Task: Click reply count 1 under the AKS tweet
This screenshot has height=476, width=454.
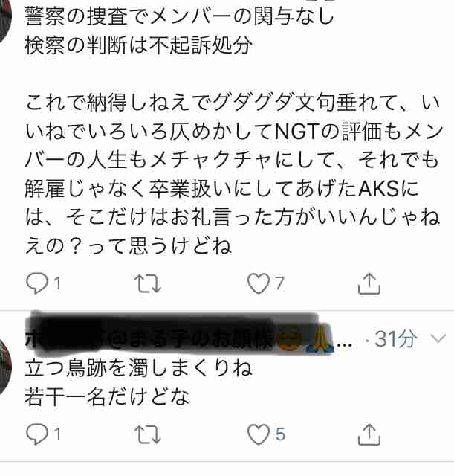Action: (x=57, y=283)
